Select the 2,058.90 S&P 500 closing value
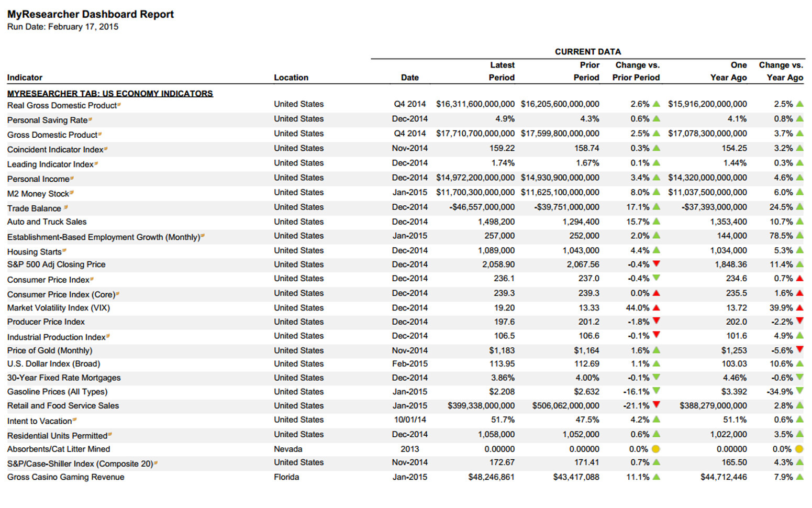This screenshot has height=508, width=812. pyautogui.click(x=498, y=264)
